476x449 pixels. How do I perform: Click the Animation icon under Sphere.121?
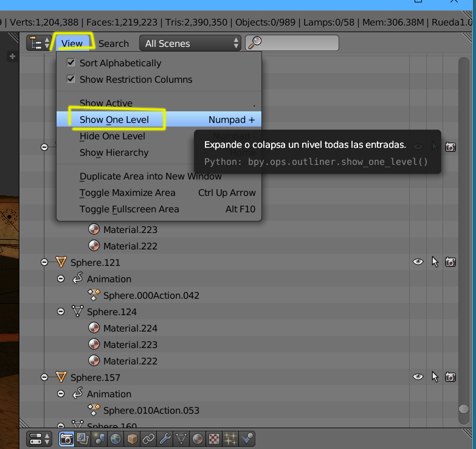[x=77, y=278]
